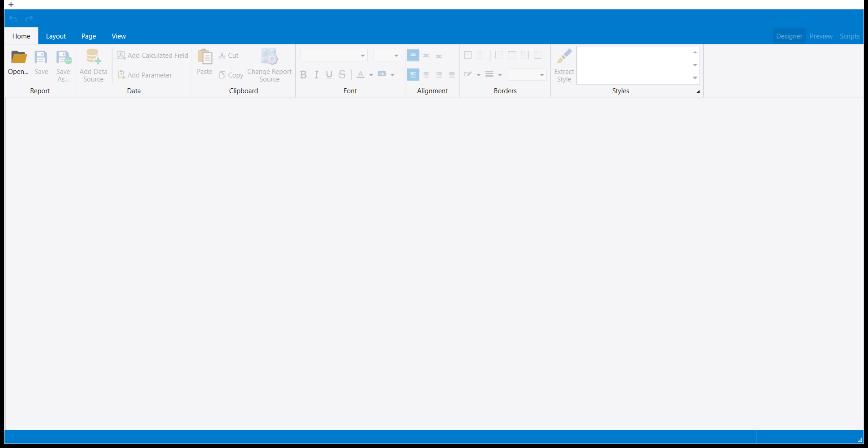Image resolution: width=868 pixels, height=448 pixels.
Task: Click the Undo arrow
Action: coord(13,18)
